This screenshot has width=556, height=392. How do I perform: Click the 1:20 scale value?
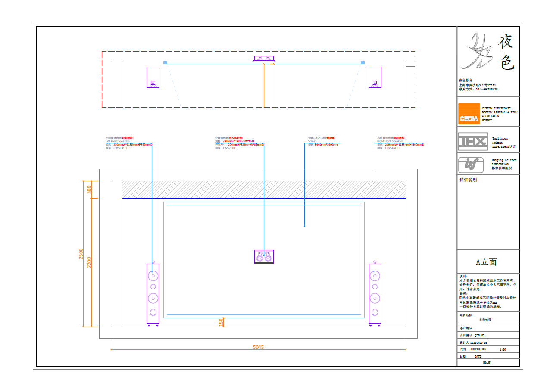tap(503, 349)
